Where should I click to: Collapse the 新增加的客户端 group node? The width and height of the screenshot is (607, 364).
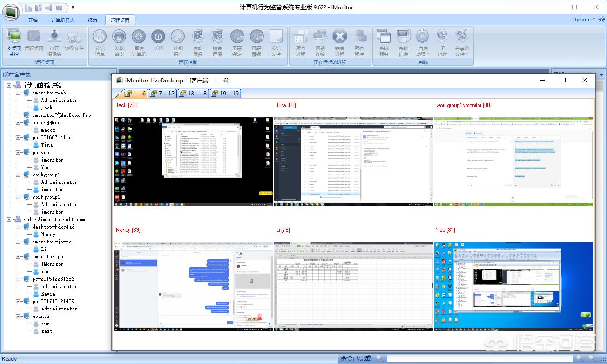[x=9, y=85]
